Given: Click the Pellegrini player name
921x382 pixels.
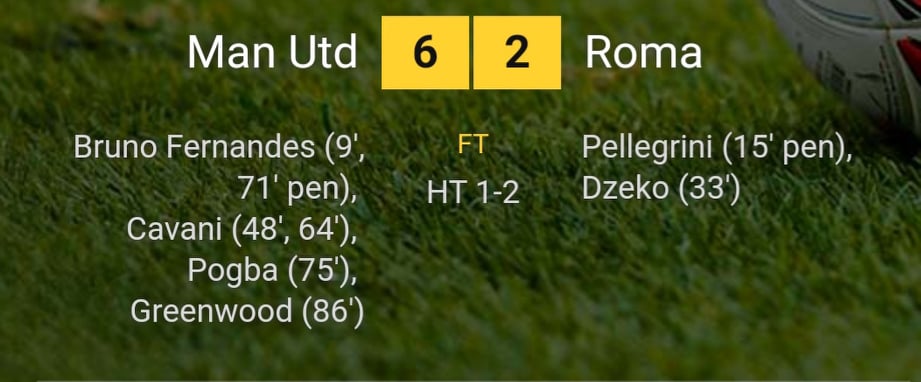Looking at the screenshot, I should [648, 148].
